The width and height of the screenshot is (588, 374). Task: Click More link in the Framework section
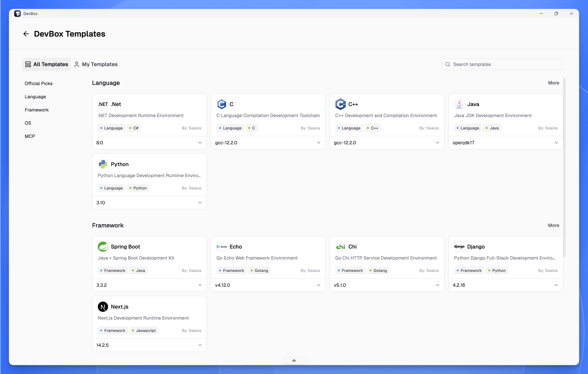click(553, 225)
